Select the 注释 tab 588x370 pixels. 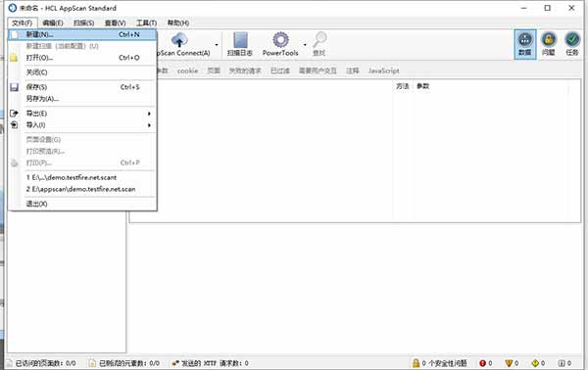pyautogui.click(x=353, y=70)
